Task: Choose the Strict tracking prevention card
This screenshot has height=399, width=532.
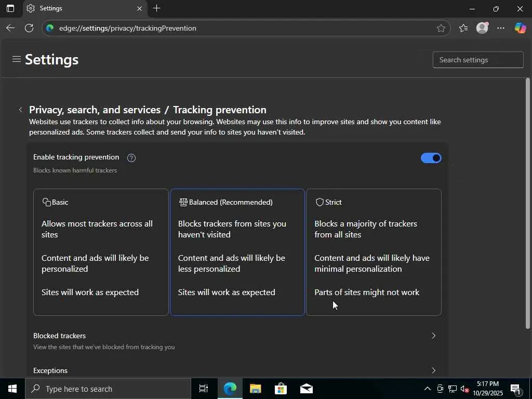Action: pos(374,252)
